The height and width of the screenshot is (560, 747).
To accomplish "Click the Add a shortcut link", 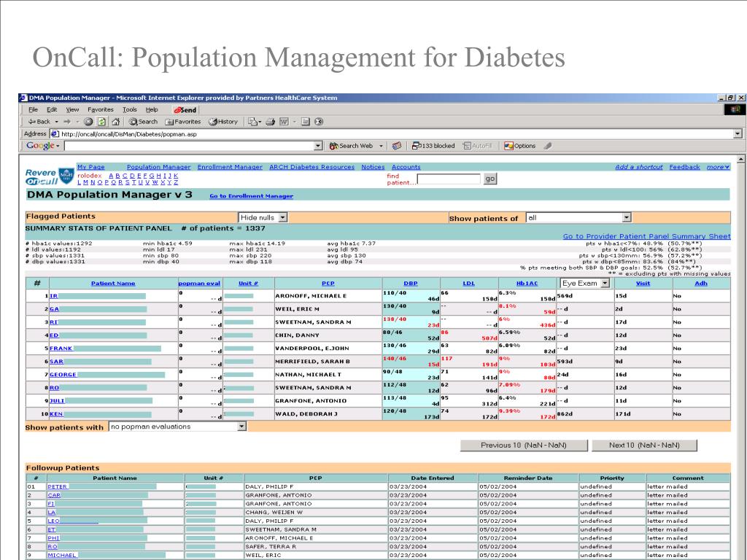I will pos(638,167).
